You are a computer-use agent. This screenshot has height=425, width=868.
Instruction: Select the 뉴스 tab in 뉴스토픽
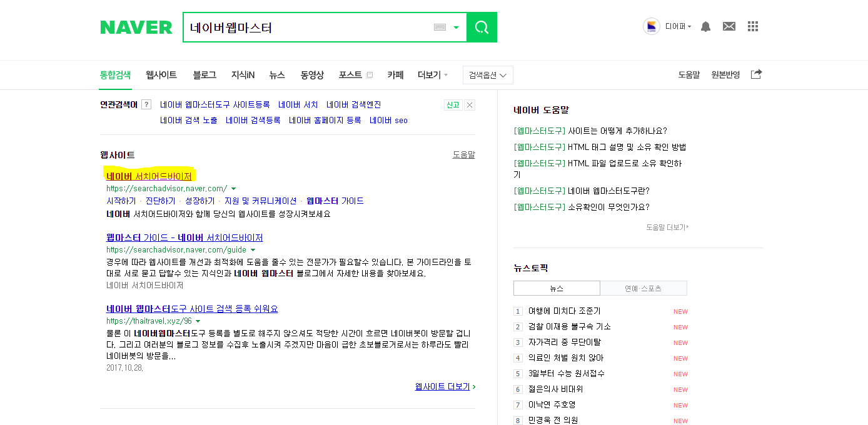[557, 288]
